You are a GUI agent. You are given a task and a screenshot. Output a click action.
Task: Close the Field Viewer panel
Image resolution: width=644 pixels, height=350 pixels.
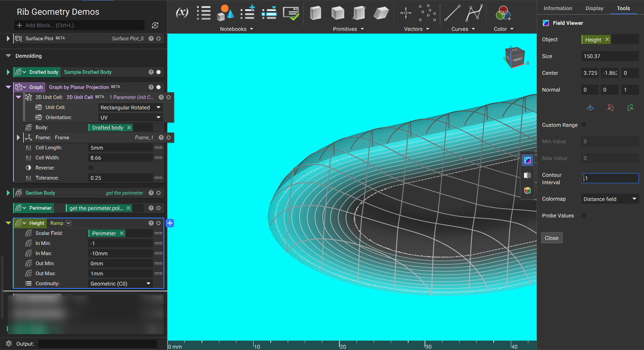[552, 238]
